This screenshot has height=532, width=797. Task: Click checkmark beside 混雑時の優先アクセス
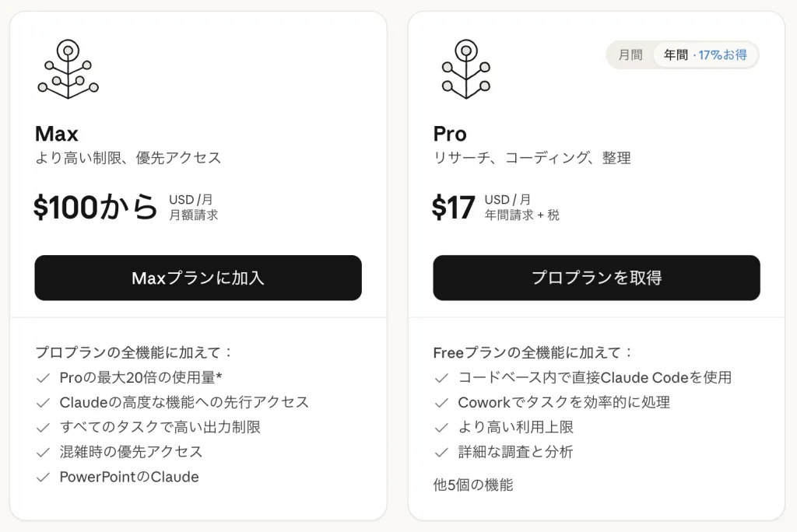44,452
